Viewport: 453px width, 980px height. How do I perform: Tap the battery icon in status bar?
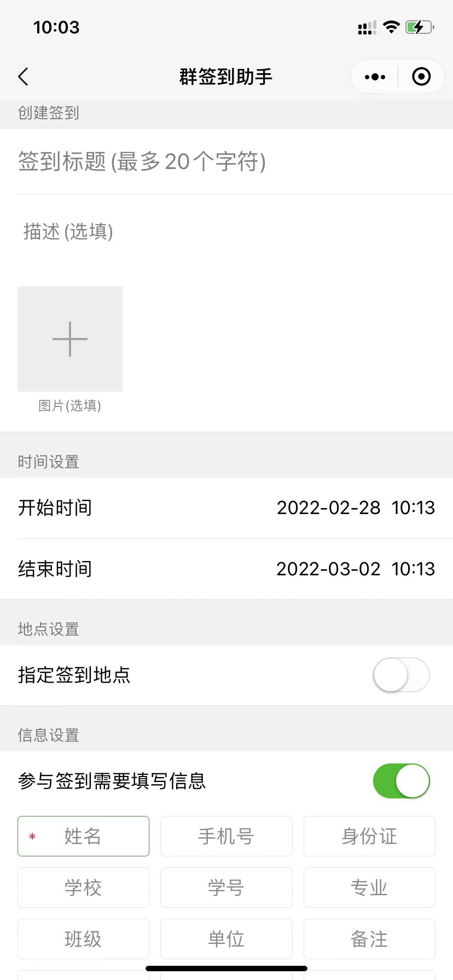[419, 27]
